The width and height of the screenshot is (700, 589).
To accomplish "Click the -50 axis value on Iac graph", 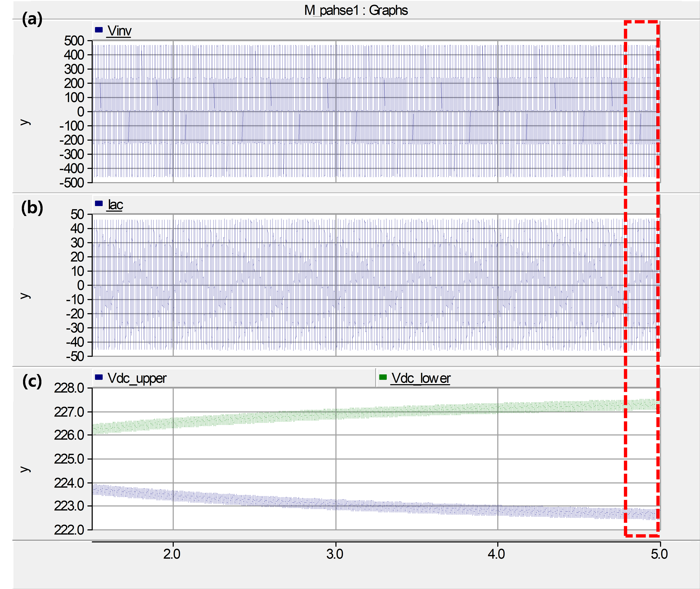I will pyautogui.click(x=75, y=357).
